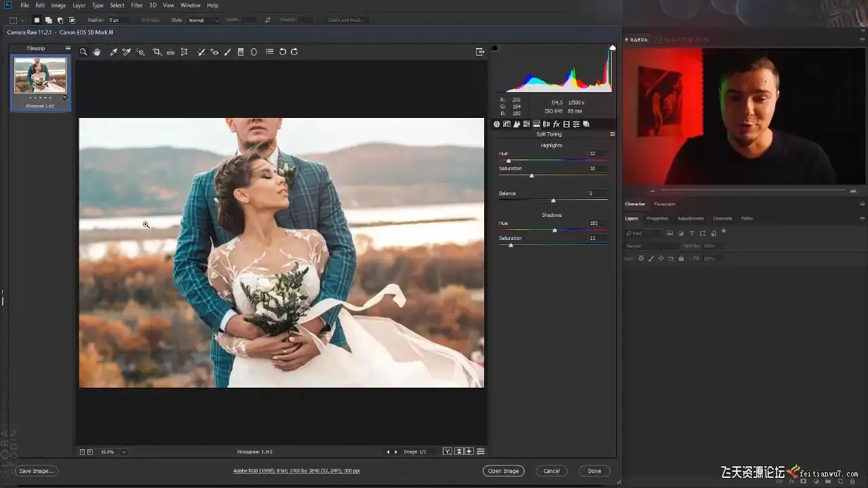Open the Tone Curve panel icon
Image resolution: width=868 pixels, height=488 pixels.
click(x=507, y=124)
